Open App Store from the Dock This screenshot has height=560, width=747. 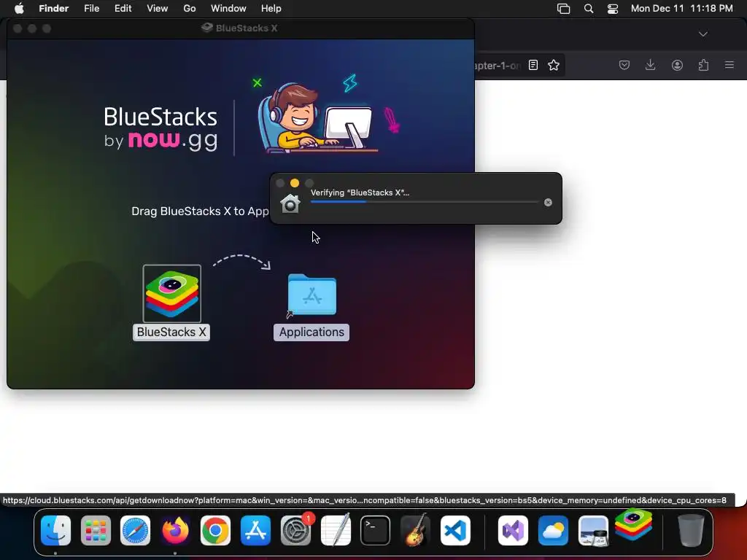pos(255,530)
